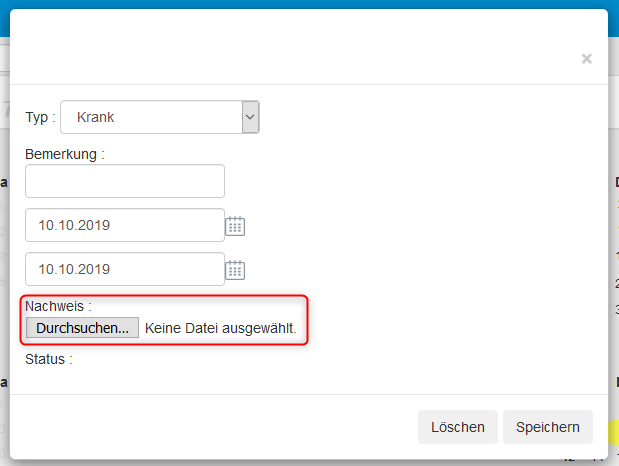
Task: Click the 'Nachweis :' label
Action: tap(58, 307)
